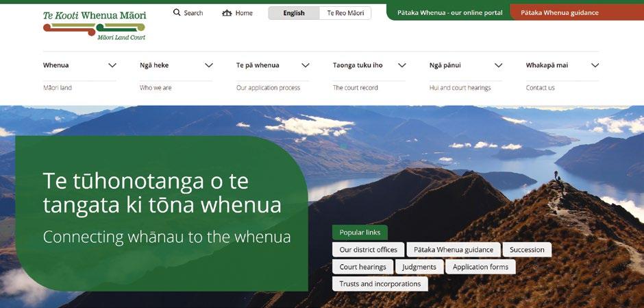This screenshot has width=644, height=308.
Task: Click the Search magnifying glass icon
Action: 177,12
